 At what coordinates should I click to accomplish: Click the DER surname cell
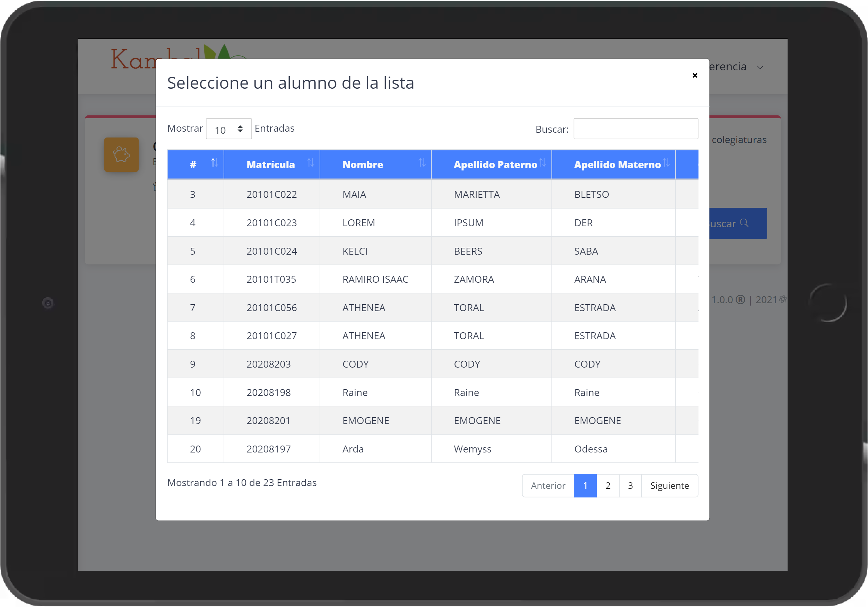point(613,223)
